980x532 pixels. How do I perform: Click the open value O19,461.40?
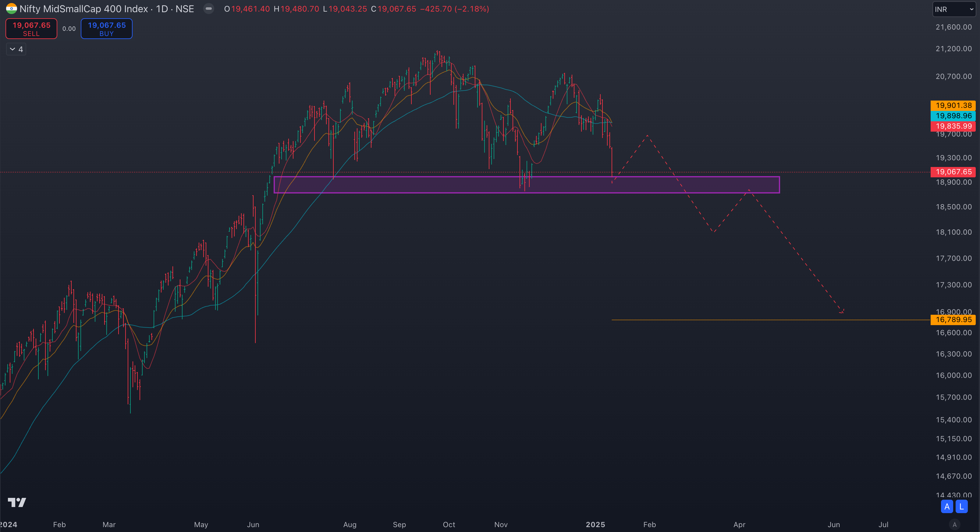pos(247,9)
